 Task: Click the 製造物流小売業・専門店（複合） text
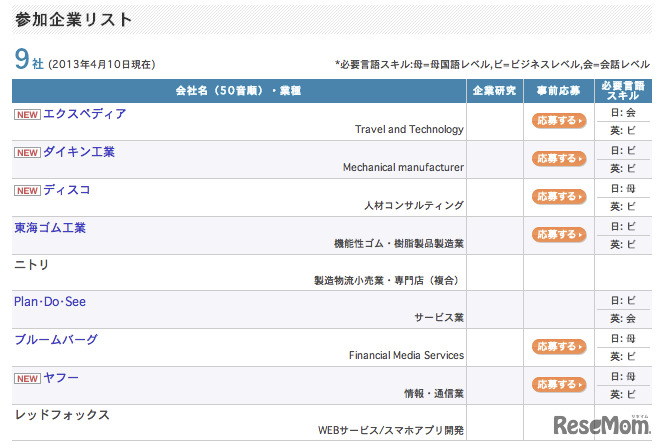388,280
